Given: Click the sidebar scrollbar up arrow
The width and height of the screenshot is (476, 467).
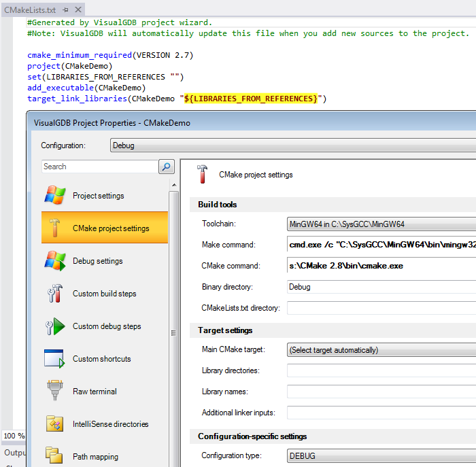Looking at the screenshot, I should (174, 185).
